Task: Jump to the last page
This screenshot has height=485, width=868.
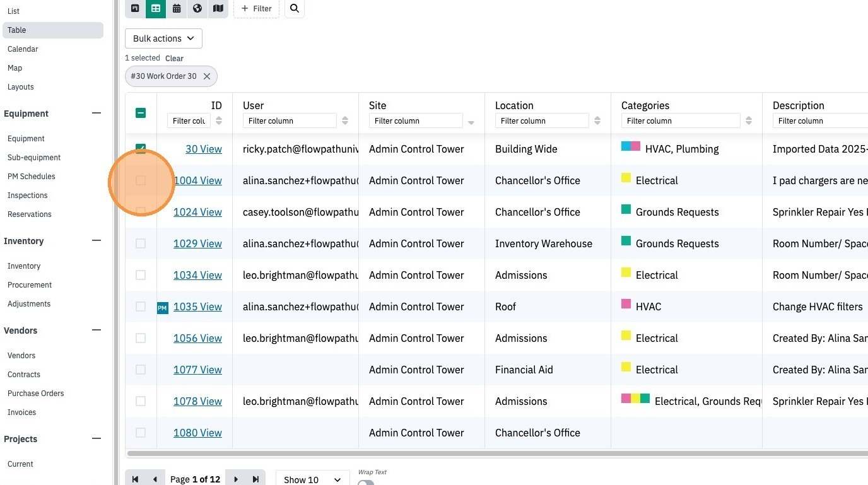Action: (x=255, y=479)
